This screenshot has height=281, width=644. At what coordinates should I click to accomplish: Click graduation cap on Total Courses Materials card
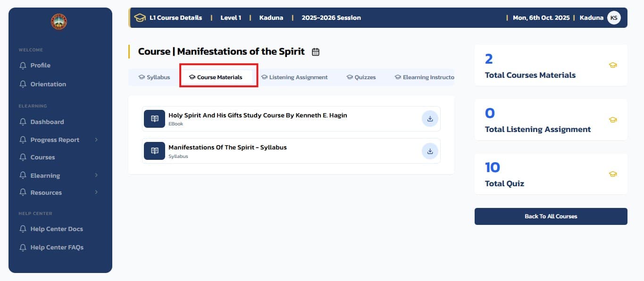[613, 66]
